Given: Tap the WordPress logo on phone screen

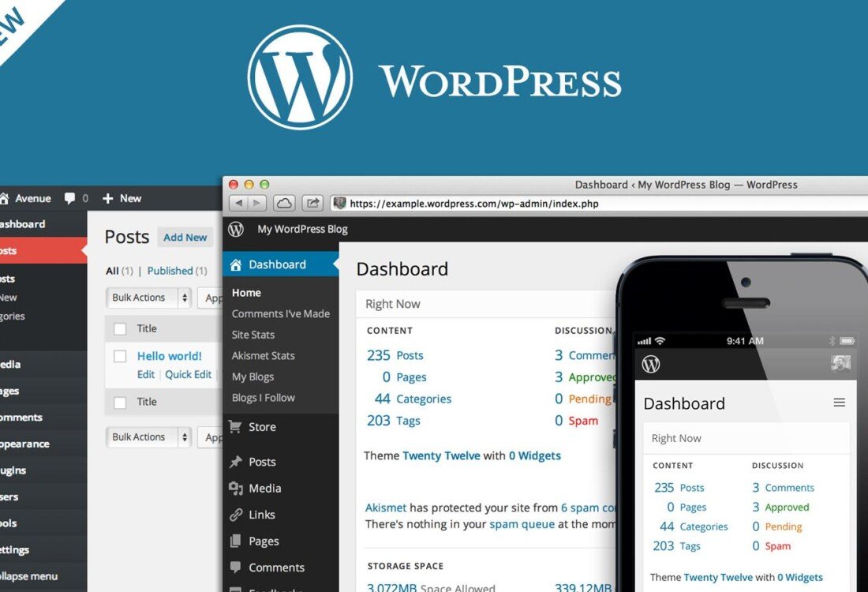Looking at the screenshot, I should coord(651,364).
